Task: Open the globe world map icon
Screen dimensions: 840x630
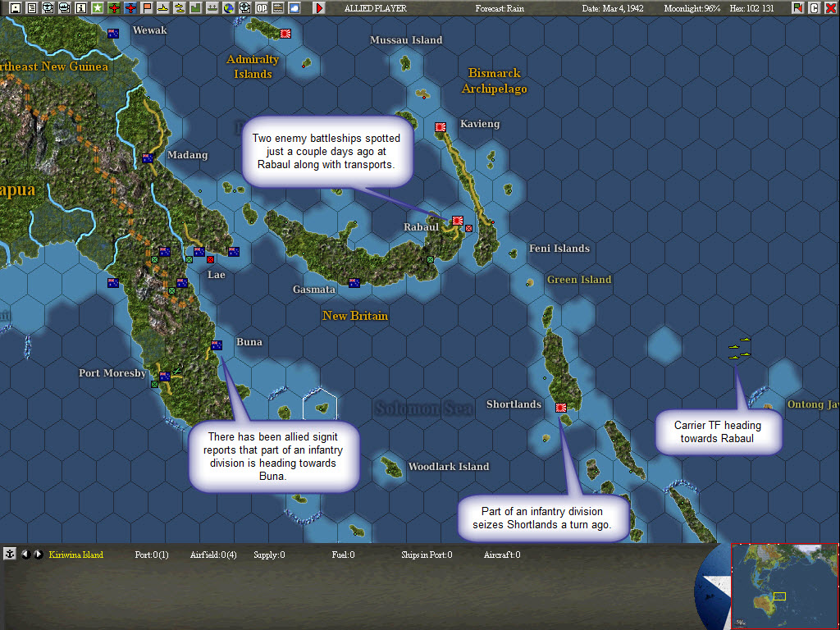Action: (x=229, y=8)
